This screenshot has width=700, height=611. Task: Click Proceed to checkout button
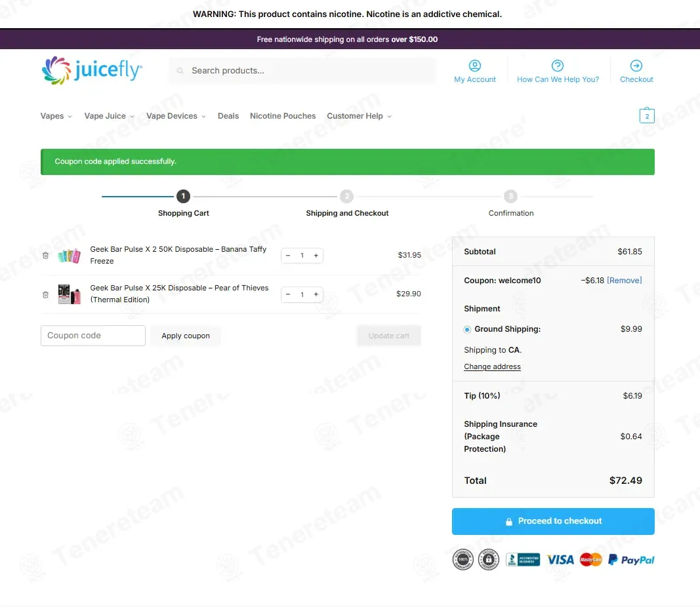click(553, 521)
